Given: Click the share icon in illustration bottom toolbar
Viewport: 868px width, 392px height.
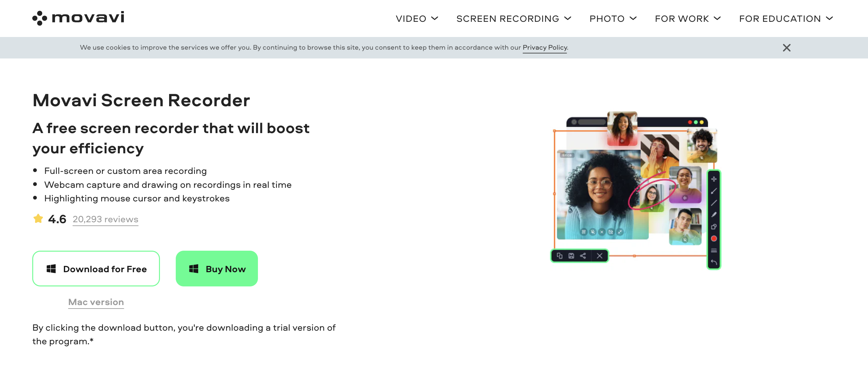Looking at the screenshot, I should coord(583,256).
